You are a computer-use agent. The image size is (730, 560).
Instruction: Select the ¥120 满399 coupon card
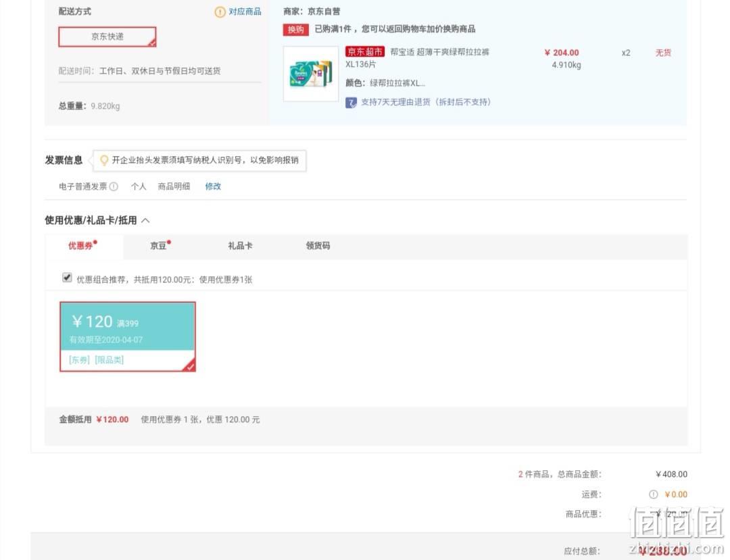128,337
